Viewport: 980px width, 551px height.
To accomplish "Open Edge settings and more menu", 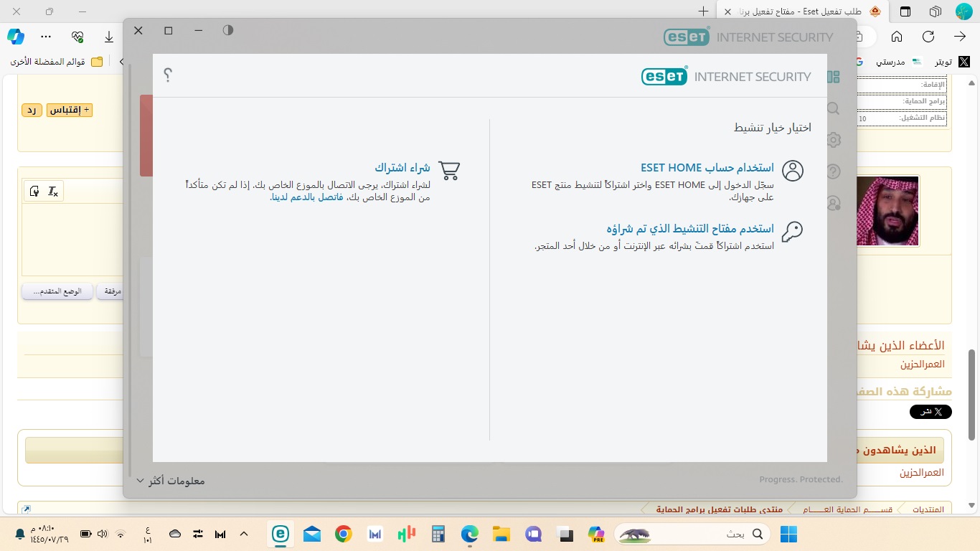I will pyautogui.click(x=47, y=37).
